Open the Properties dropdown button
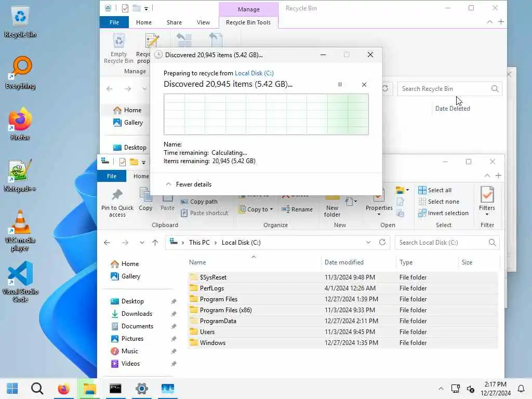 (379, 214)
